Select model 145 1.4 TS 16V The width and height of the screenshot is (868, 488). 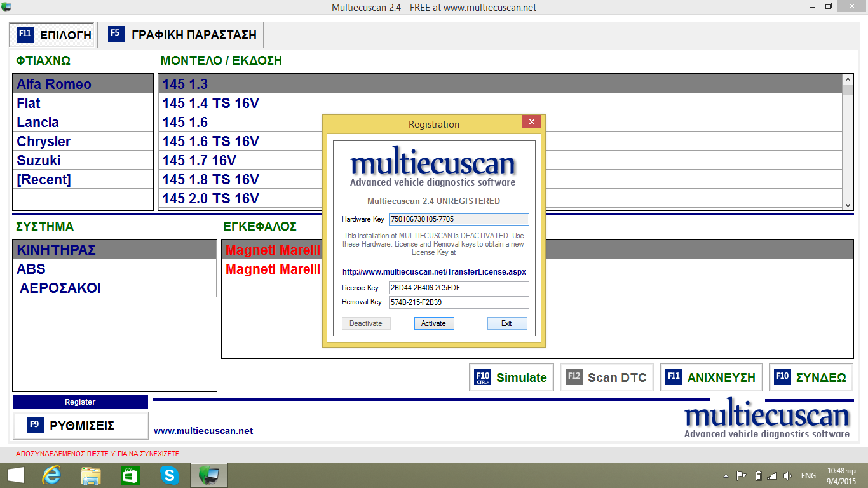pyautogui.click(x=500, y=103)
